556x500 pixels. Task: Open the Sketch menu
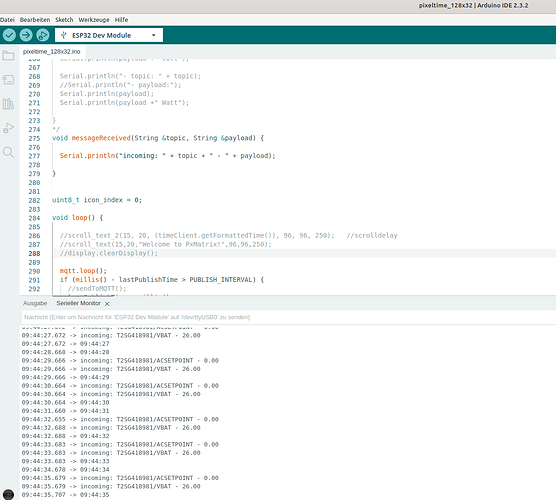(64, 20)
